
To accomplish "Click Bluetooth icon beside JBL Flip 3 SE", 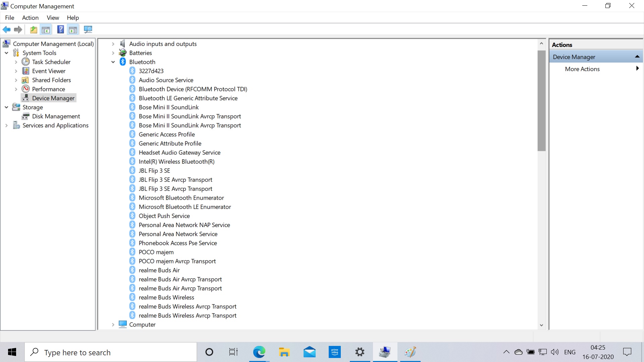I will point(132,170).
